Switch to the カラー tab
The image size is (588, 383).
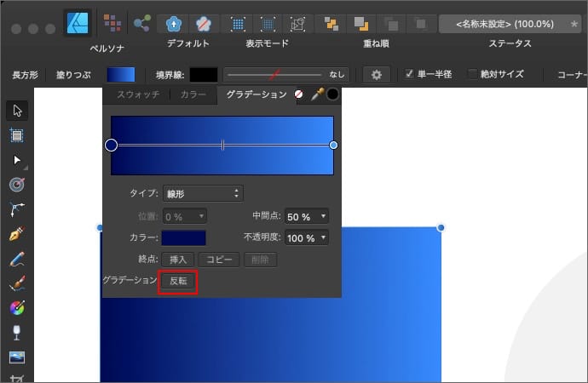coord(193,95)
